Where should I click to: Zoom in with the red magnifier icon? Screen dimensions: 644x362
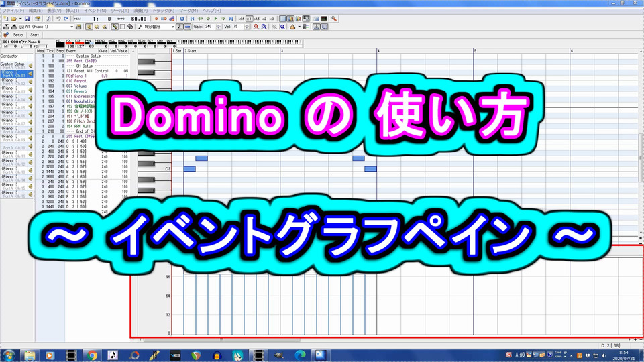pos(256,27)
